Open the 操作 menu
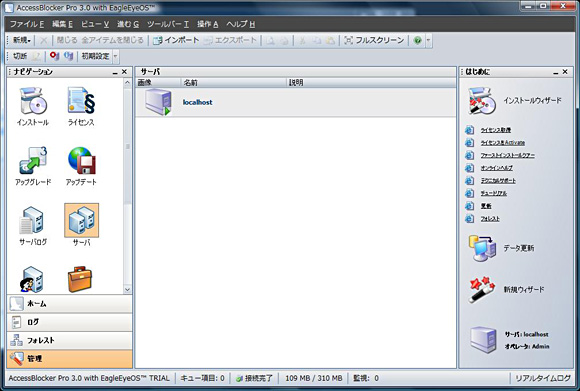 pyautogui.click(x=208, y=24)
